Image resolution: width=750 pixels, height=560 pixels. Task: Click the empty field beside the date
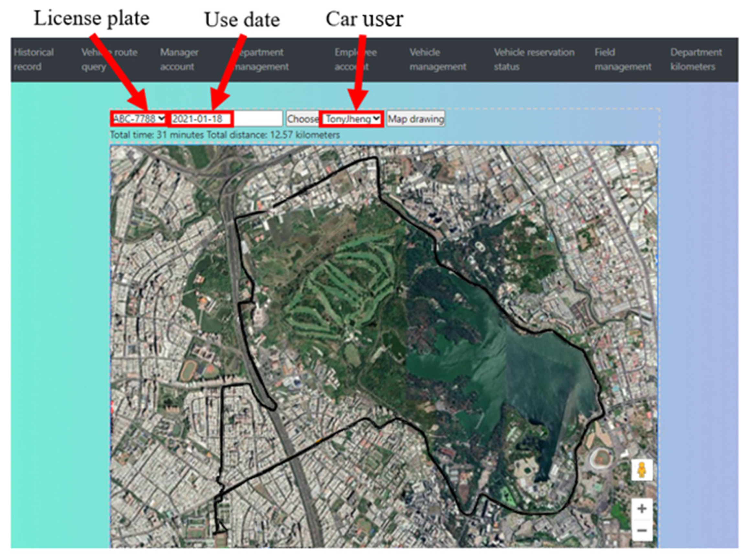(258, 119)
